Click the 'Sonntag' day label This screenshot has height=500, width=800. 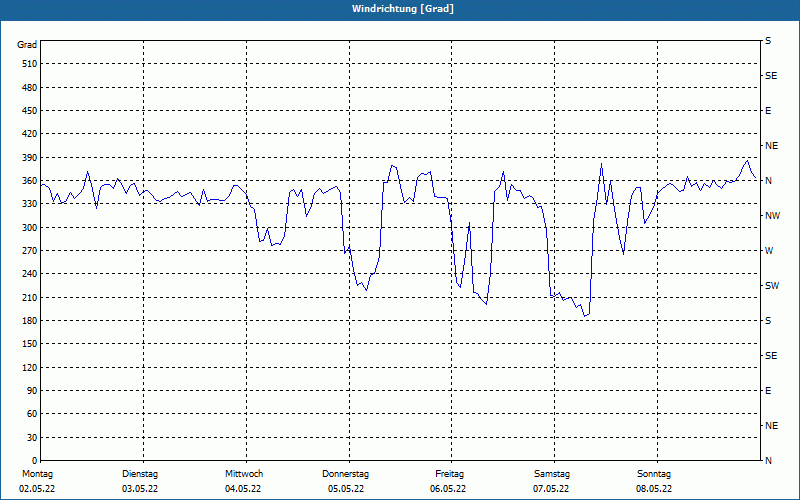tap(654, 474)
